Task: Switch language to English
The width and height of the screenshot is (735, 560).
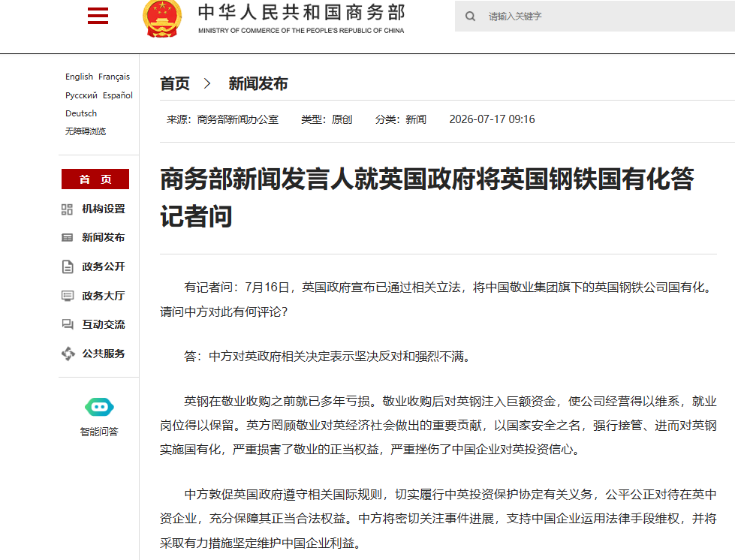Action: (x=80, y=77)
